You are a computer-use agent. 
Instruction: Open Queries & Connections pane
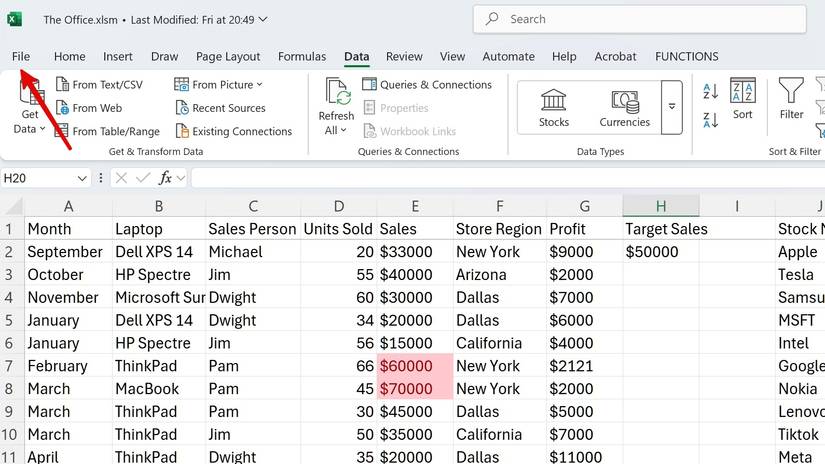pyautogui.click(x=427, y=85)
